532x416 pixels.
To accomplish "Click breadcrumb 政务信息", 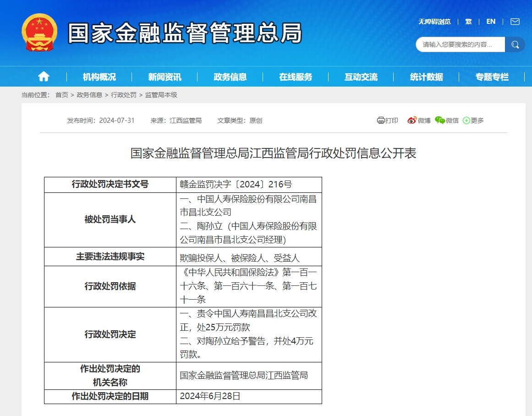I will [89, 95].
